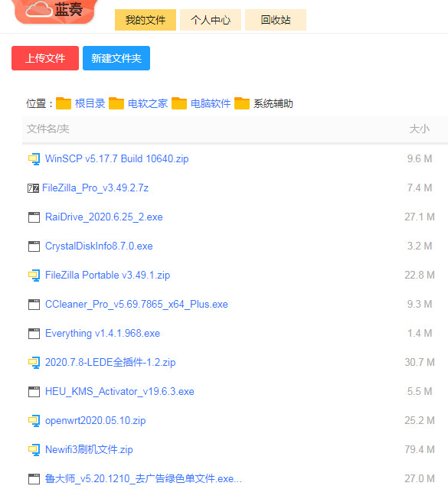
Task: Click the exe icon beside CrystalDiskInfo
Action: click(34, 246)
